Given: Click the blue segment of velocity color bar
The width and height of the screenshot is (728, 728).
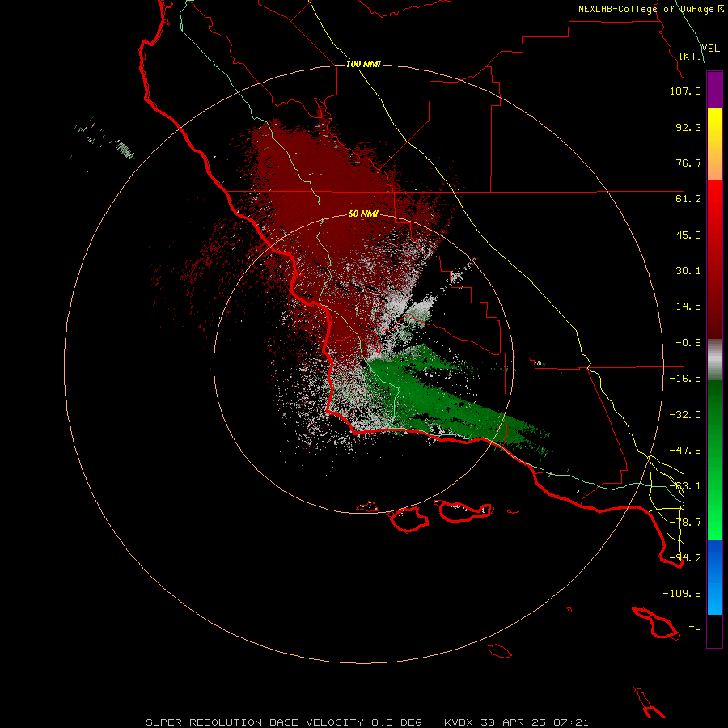Looking at the screenshot, I should pyautogui.click(x=714, y=577).
